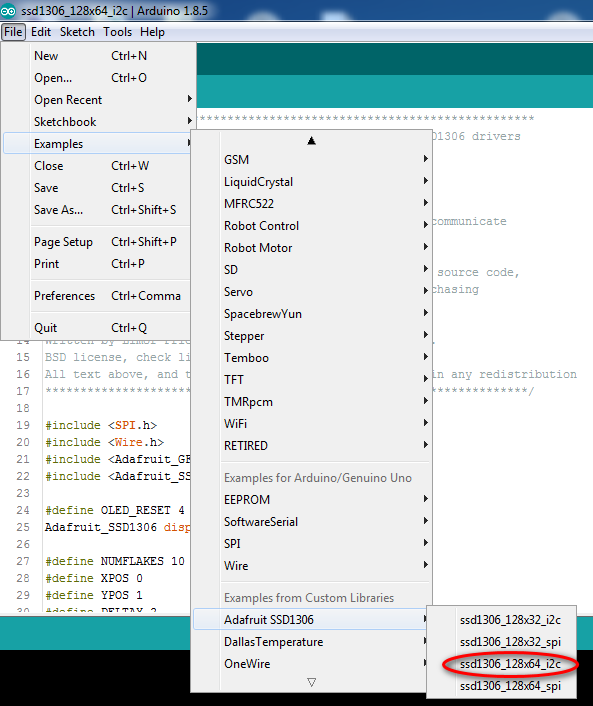Screen dimensions: 593x706
Task: Choose Save from the File menu
Action: [97, 188]
